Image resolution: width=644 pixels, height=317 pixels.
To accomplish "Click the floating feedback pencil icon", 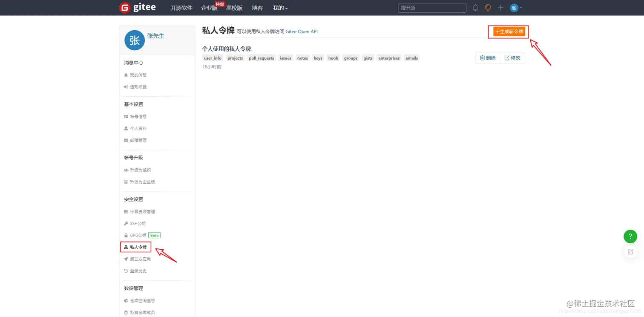I will coord(630,251).
